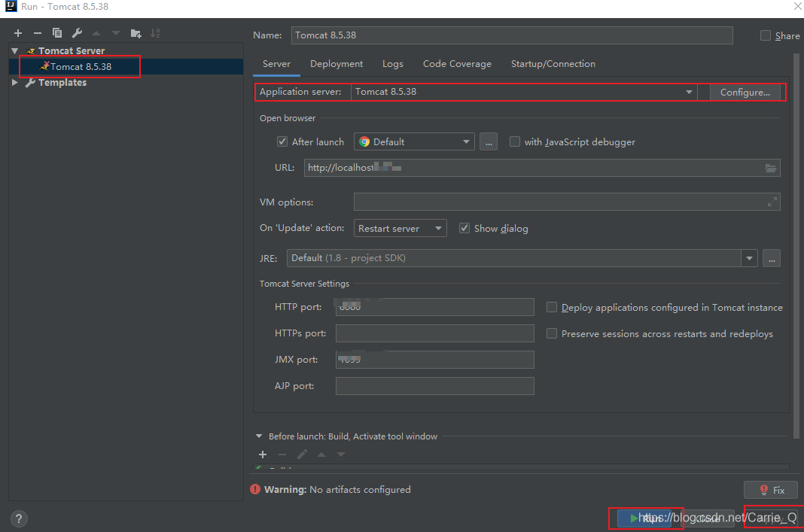Click the Name input field
This screenshot has height=532, width=804.
[512, 35]
